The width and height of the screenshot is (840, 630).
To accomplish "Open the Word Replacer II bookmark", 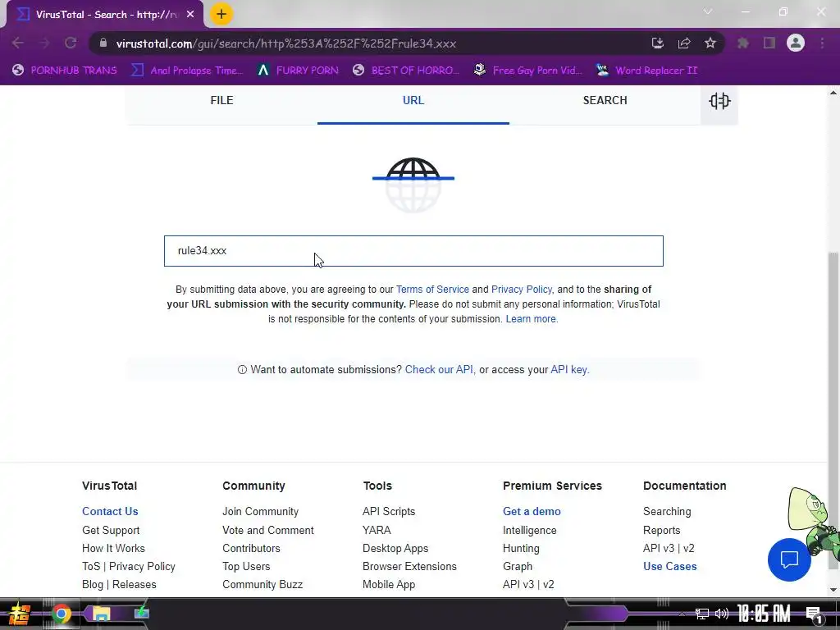I will (x=646, y=71).
